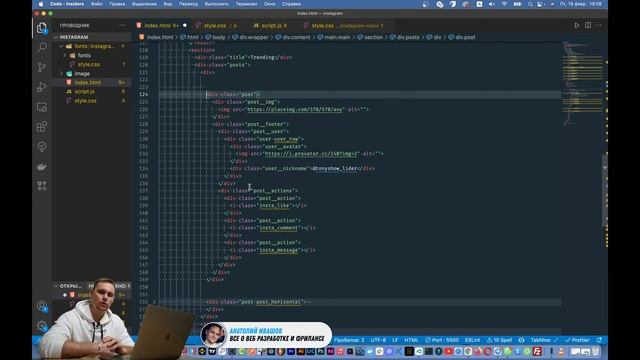Open the Docker whale view in the activity bar

click(x=42, y=166)
